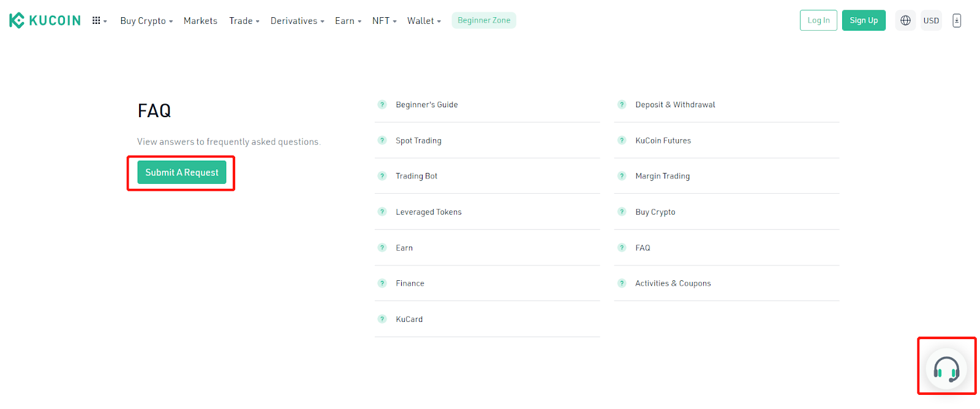Open the Activities & Coupons FAQ topic

tap(673, 283)
